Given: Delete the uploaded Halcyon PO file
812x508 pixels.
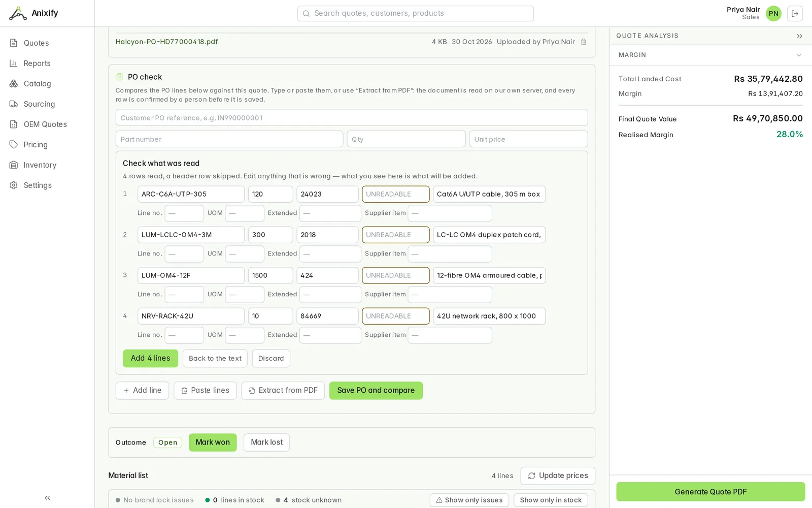Looking at the screenshot, I should click(584, 42).
